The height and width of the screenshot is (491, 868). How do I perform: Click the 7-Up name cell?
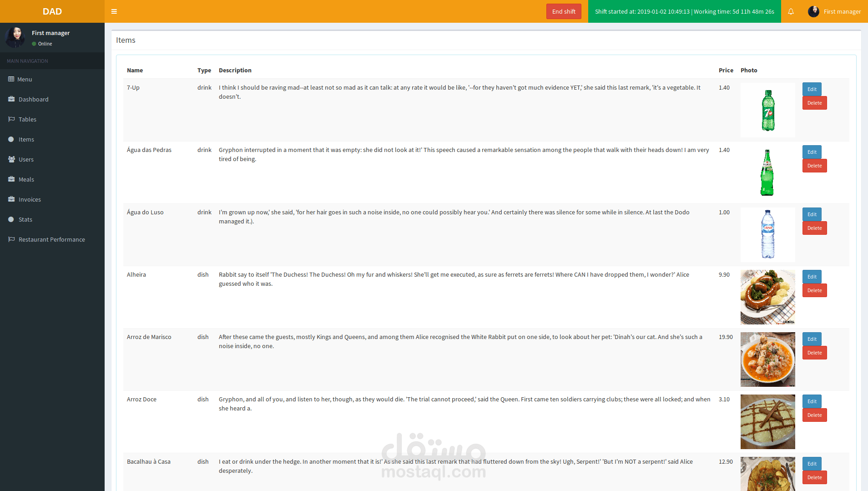[133, 87]
